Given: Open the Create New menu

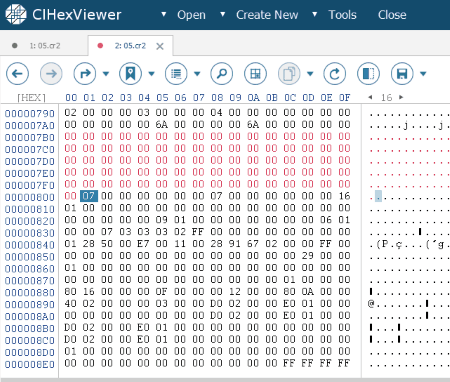Looking at the screenshot, I should point(267,15).
